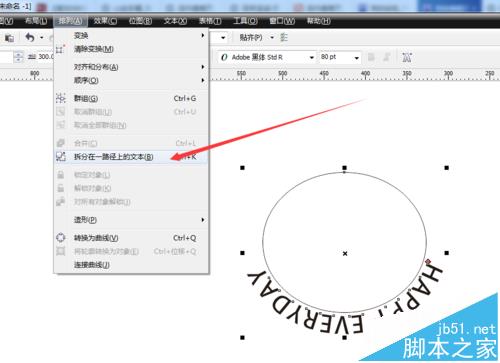
Task: Expand the 变换 submenu
Action: (131, 35)
